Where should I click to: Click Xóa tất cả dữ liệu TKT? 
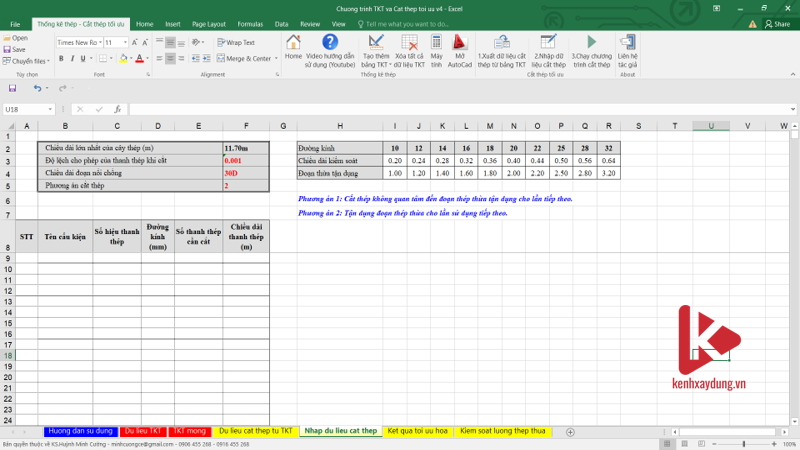[409, 46]
